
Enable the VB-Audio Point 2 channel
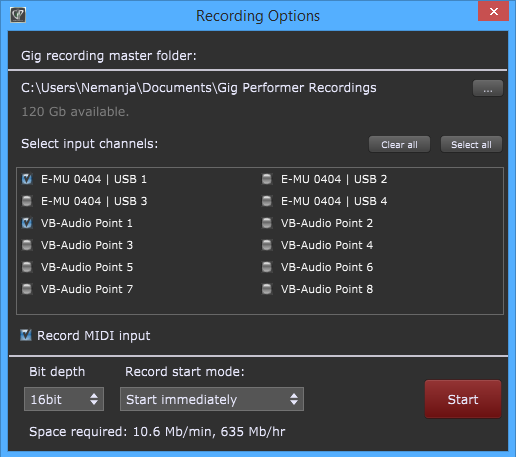(x=267, y=223)
